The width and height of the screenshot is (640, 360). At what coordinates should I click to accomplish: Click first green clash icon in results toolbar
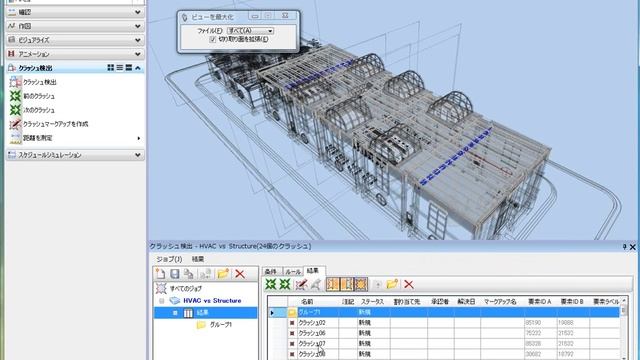pyautogui.click(x=271, y=284)
